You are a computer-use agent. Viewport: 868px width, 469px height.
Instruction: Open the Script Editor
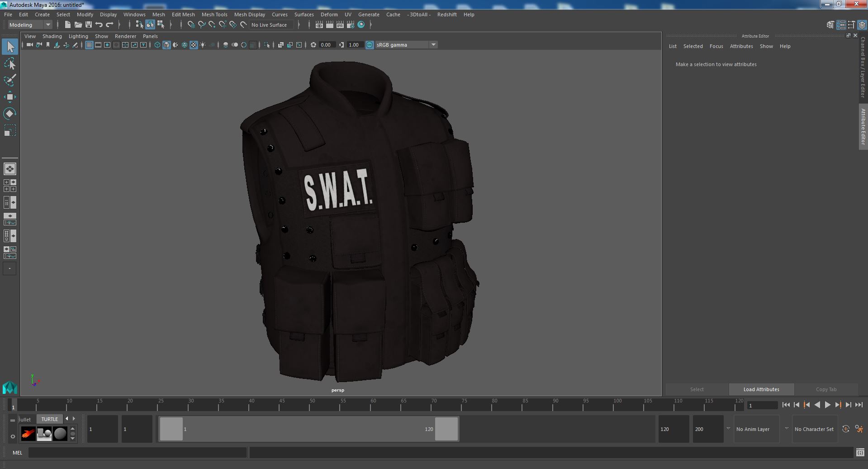tap(860, 452)
